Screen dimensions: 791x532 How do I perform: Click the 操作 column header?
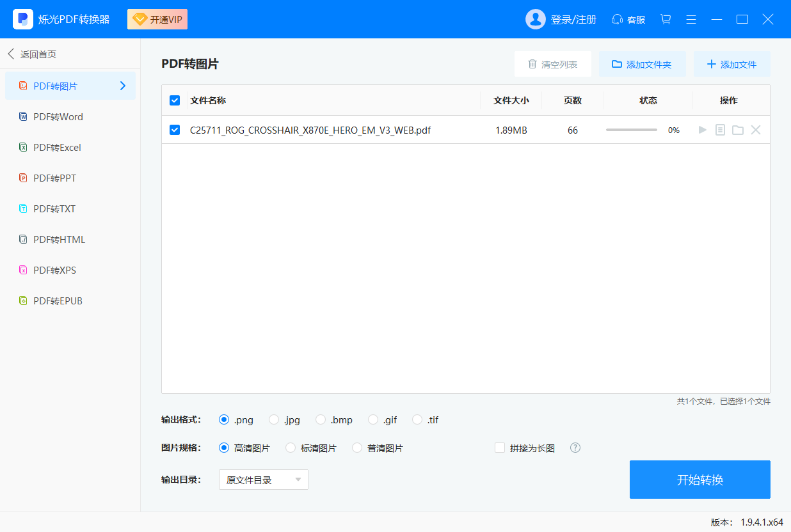coord(729,100)
